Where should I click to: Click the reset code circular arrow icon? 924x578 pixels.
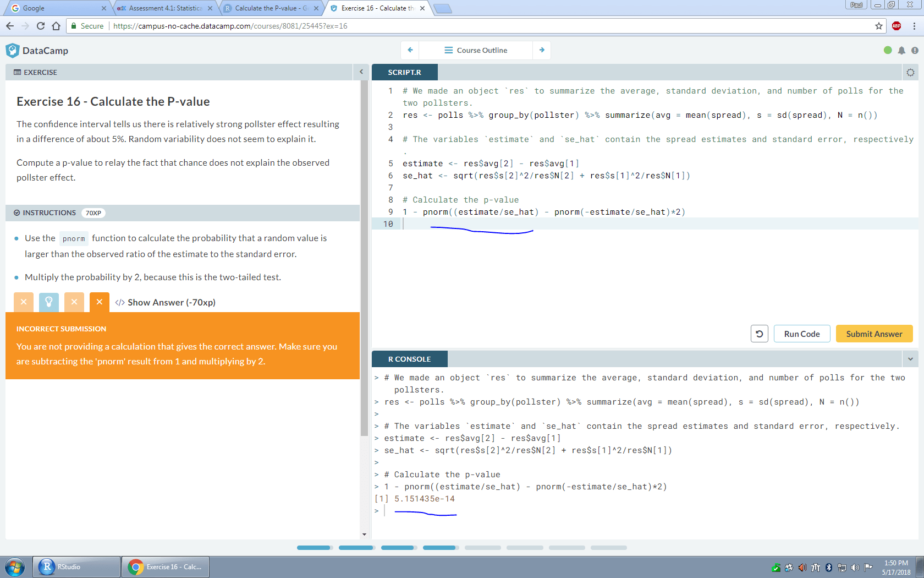point(759,333)
